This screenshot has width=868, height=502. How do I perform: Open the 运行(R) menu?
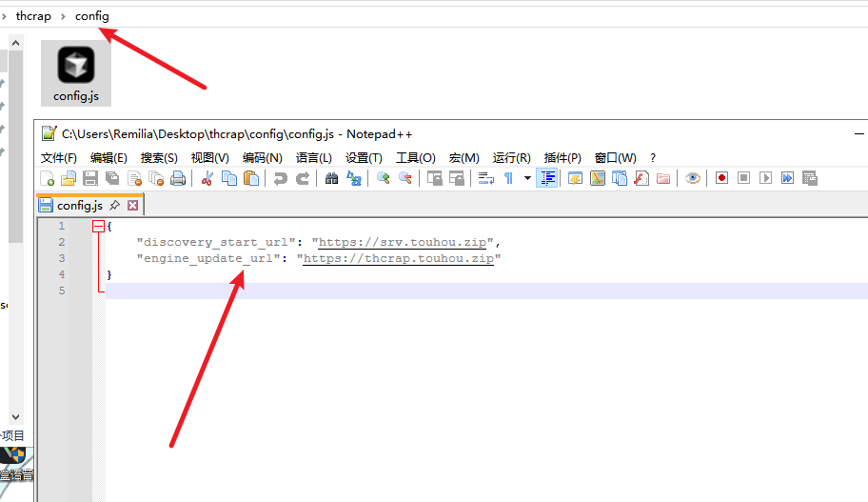tap(511, 158)
